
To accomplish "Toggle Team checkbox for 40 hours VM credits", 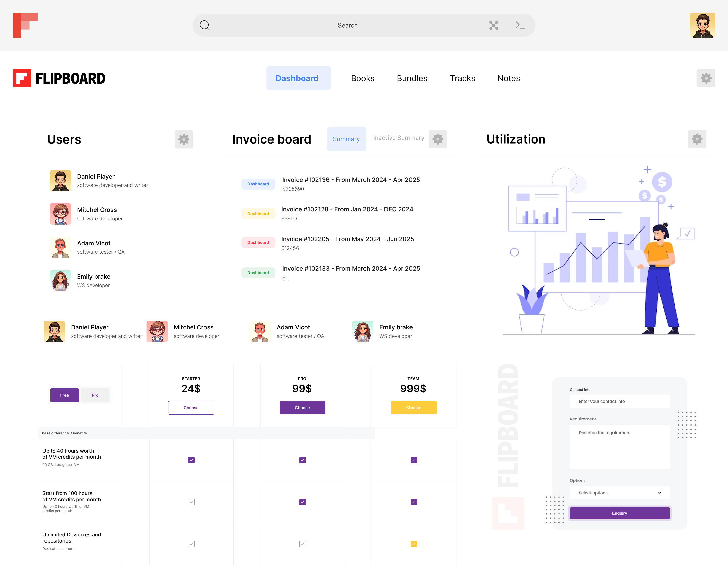I will coord(413,460).
